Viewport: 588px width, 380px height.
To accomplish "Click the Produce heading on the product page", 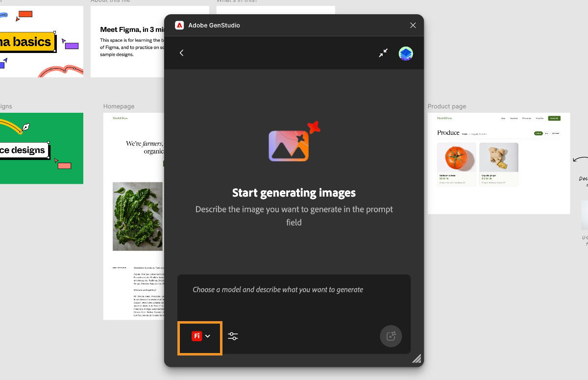I will click(x=447, y=132).
